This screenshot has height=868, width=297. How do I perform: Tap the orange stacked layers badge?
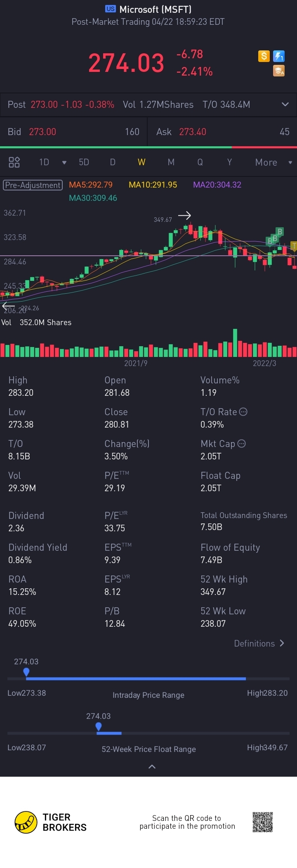(279, 71)
